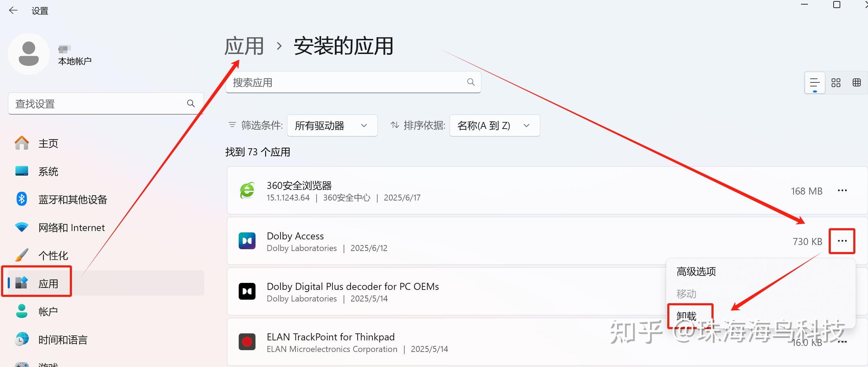Click the 找到 73 个应用 count text

(x=258, y=152)
